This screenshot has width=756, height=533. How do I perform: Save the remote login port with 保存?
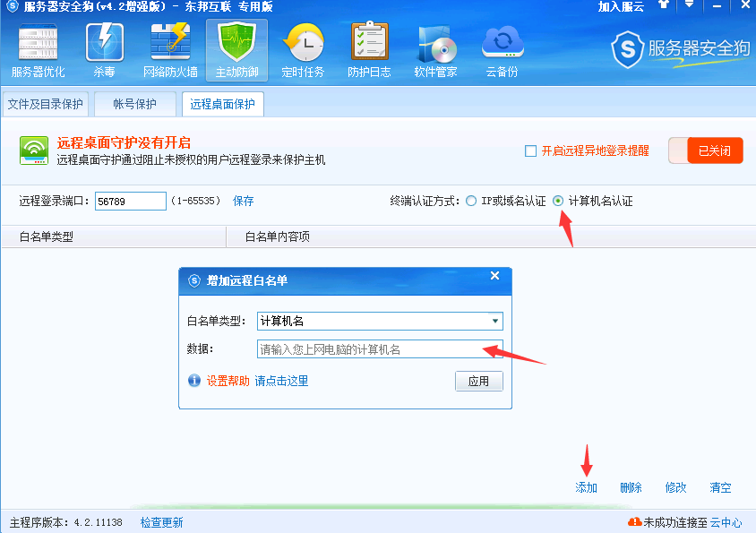tap(243, 202)
